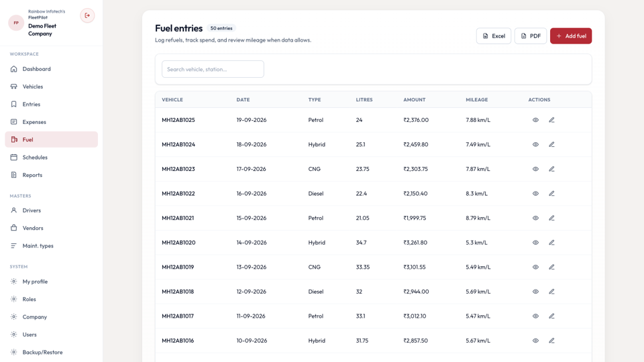Viewport: 644px width, 362px height.
Task: Click the Demo Fleet Company name
Action: pos(42,29)
